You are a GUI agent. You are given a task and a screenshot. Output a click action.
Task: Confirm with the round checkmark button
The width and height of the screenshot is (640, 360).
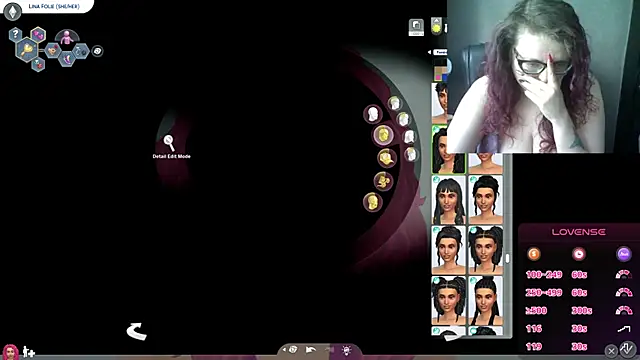tap(628, 349)
